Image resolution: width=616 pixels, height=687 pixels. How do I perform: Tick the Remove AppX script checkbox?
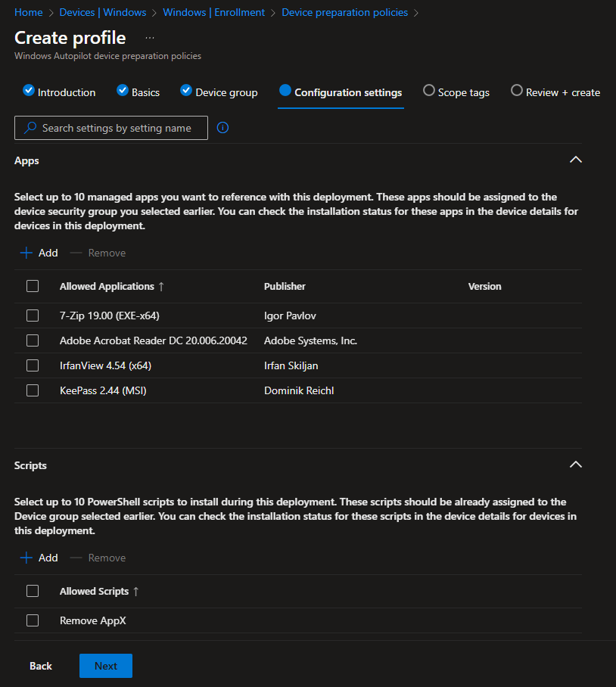(x=33, y=620)
